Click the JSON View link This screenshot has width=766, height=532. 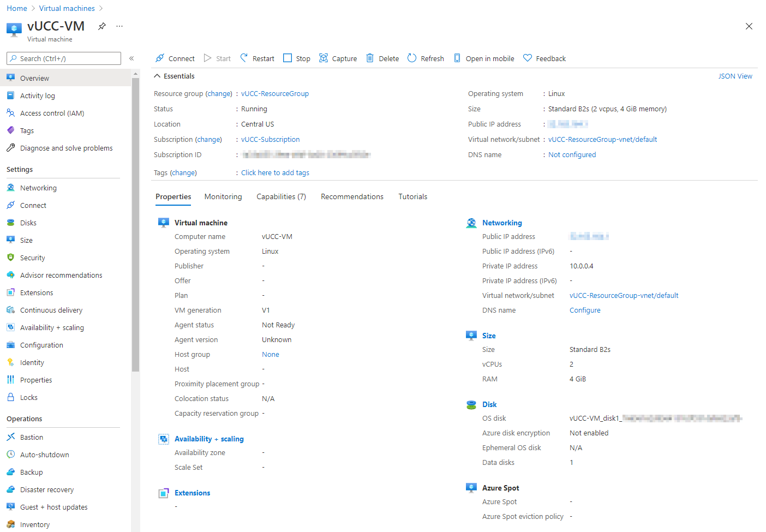pyautogui.click(x=735, y=76)
